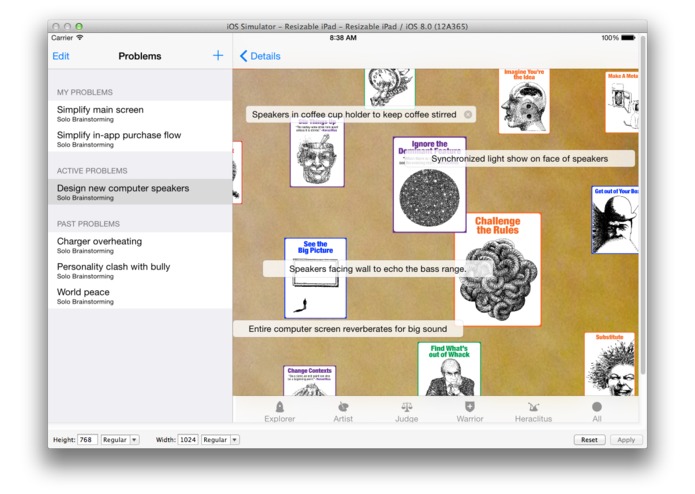Select Design new computer speakers problem
Image resolution: width=695 pixels, height=494 pixels.
tap(140, 192)
